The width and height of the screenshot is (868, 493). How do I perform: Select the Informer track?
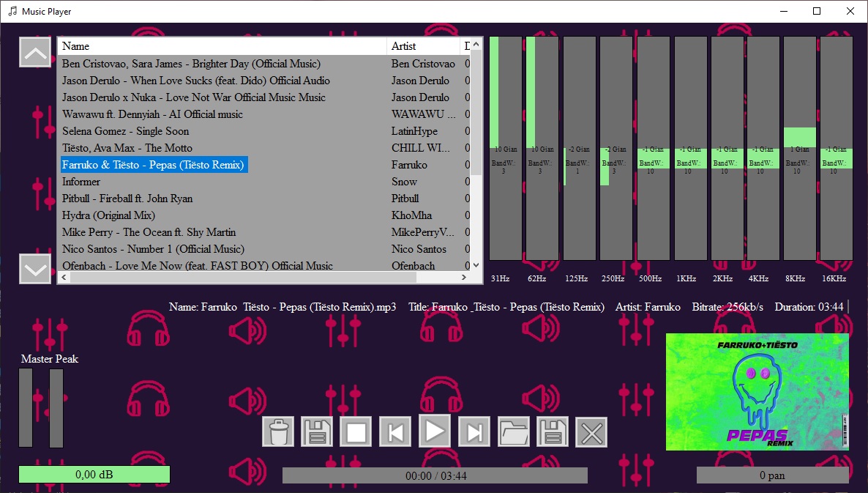pos(81,182)
